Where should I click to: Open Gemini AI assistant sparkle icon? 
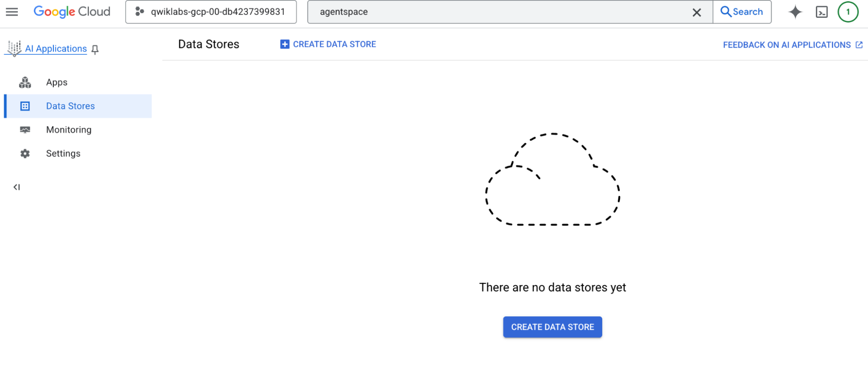(795, 12)
